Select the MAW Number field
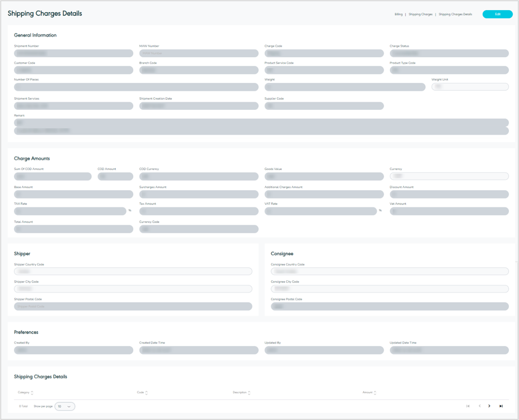 click(x=198, y=53)
